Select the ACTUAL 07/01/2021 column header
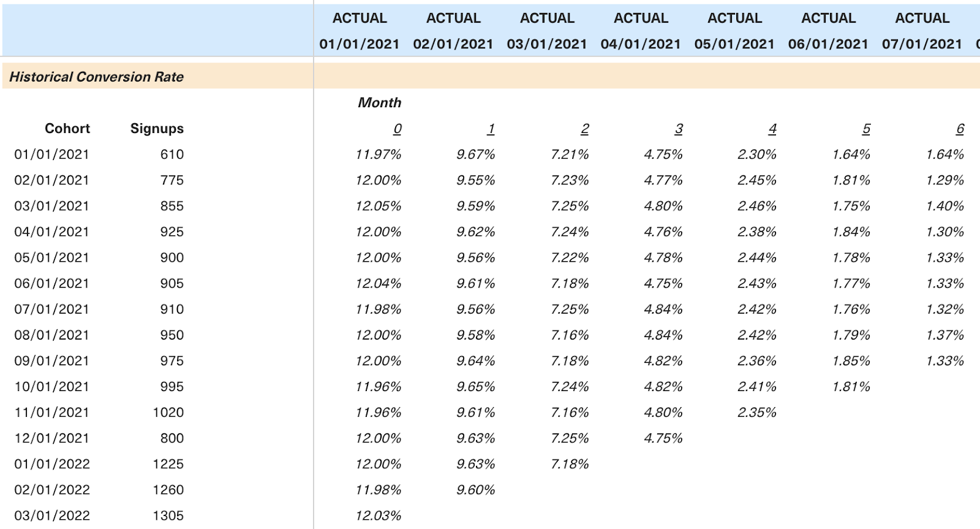The width and height of the screenshot is (980, 529). point(922,31)
